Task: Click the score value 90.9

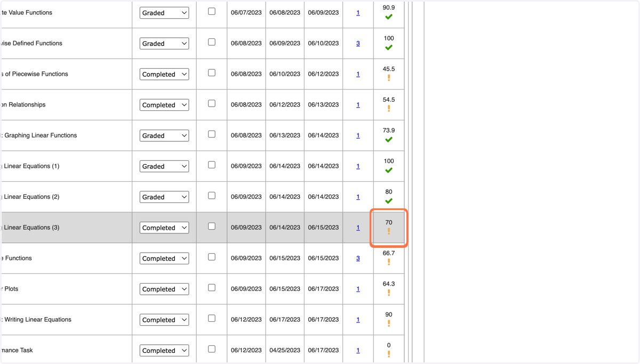Action: click(x=389, y=8)
